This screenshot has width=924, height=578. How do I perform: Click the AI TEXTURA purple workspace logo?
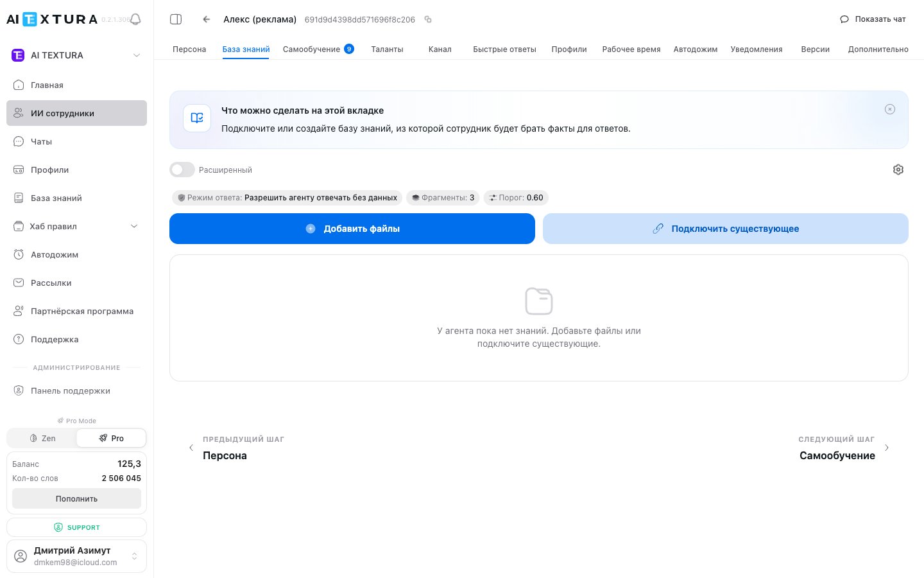(x=18, y=55)
